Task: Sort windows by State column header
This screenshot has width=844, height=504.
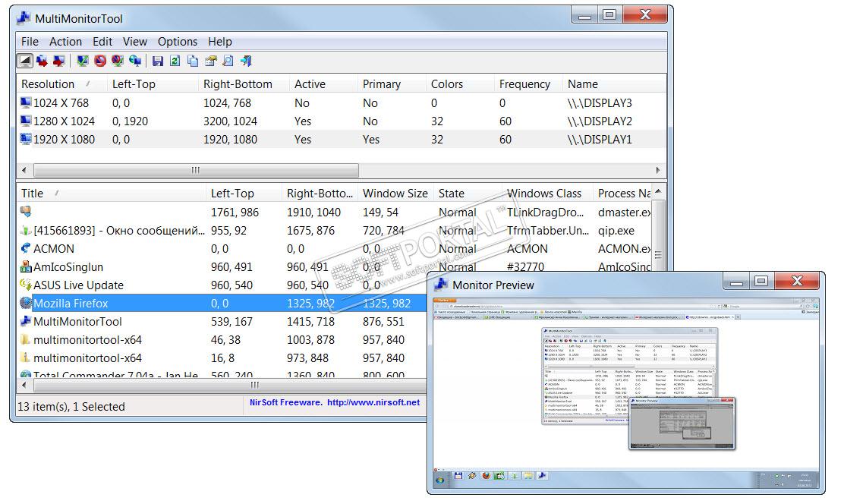Action: (468, 194)
